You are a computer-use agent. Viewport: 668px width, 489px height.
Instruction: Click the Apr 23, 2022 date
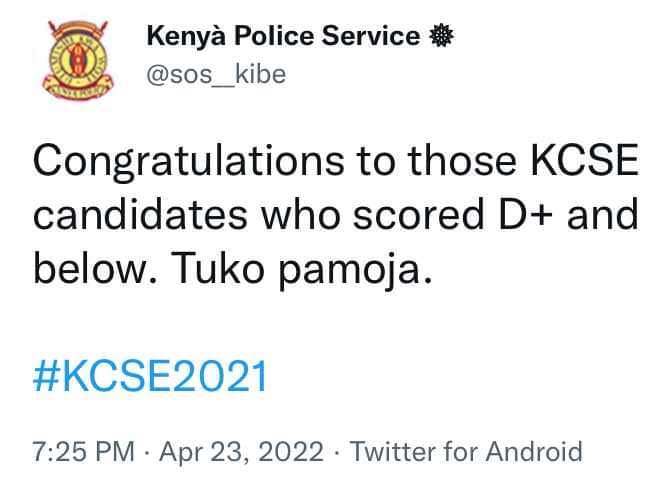[242, 452]
